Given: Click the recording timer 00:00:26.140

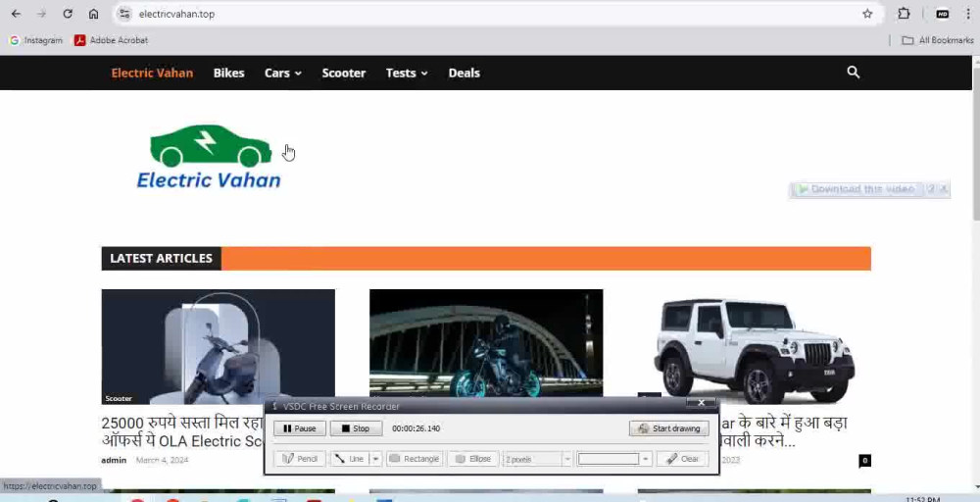Looking at the screenshot, I should 416,428.
